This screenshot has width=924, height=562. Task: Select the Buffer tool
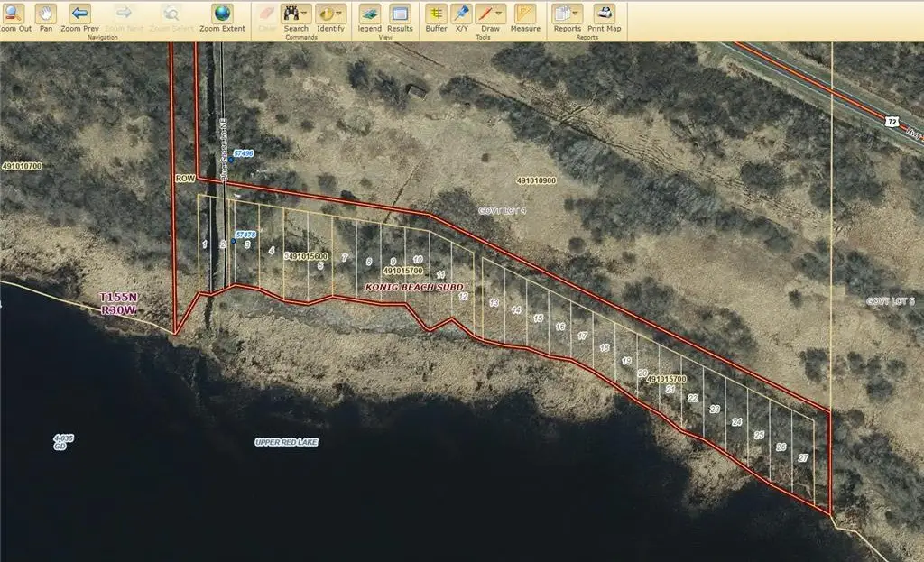pyautogui.click(x=436, y=18)
